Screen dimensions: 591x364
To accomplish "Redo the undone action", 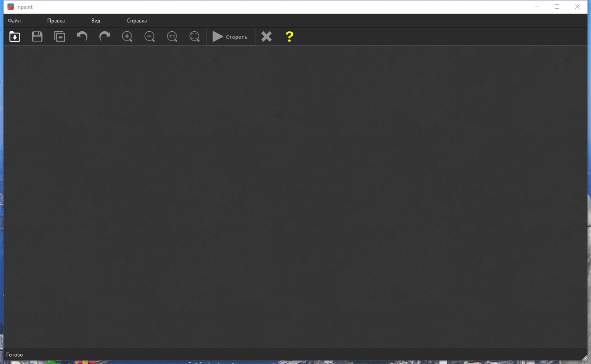I will click(x=105, y=37).
